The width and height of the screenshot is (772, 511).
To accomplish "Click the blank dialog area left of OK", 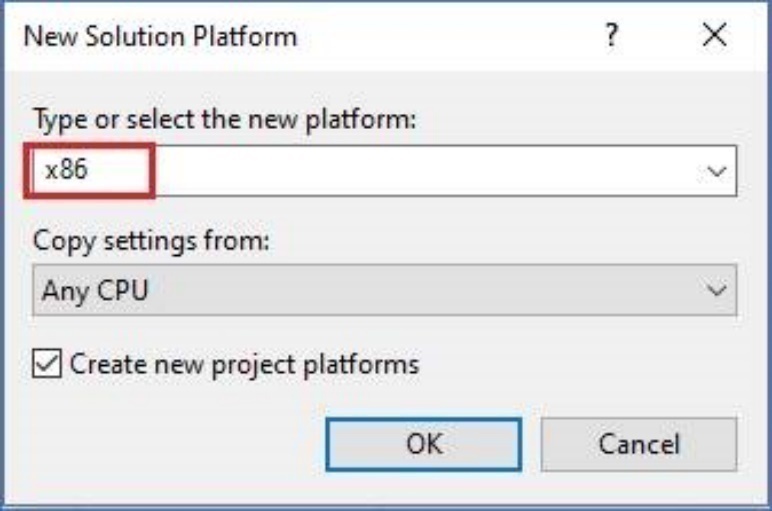I will pos(170,444).
